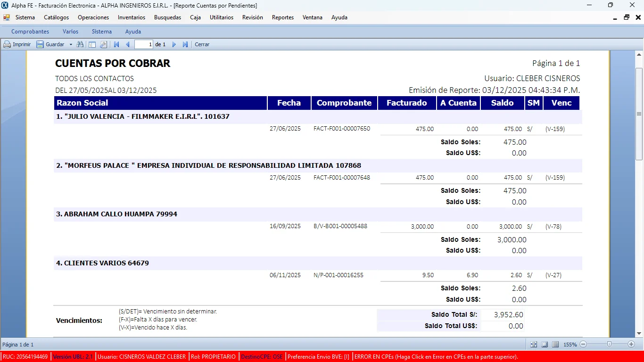
Task: Switch to whole page view mode
Action: click(544, 345)
